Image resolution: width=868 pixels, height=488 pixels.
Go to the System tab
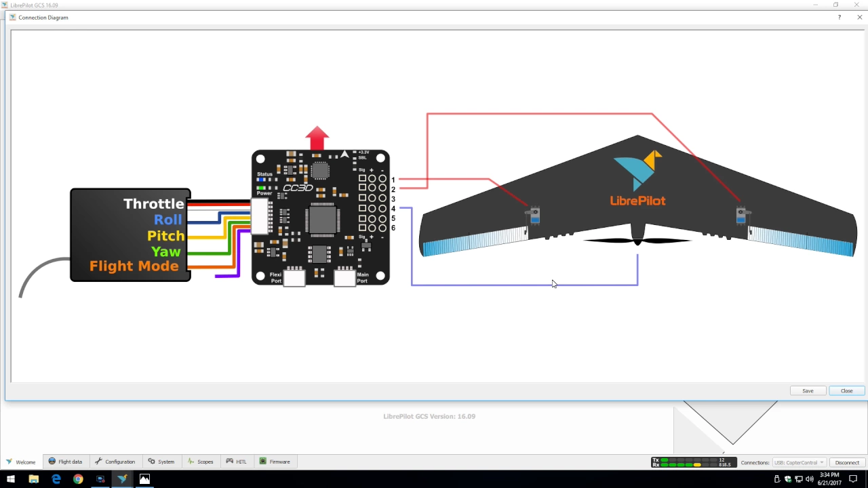(x=161, y=462)
